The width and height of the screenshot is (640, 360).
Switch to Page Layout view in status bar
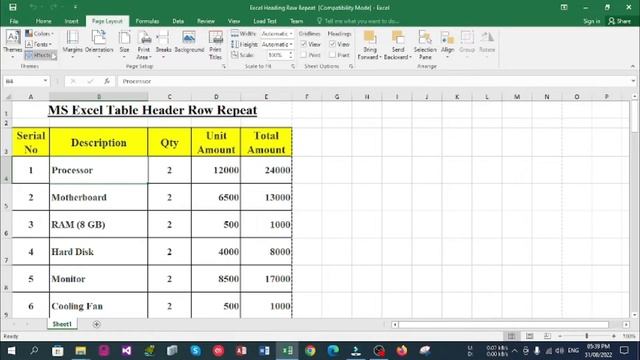(529, 336)
